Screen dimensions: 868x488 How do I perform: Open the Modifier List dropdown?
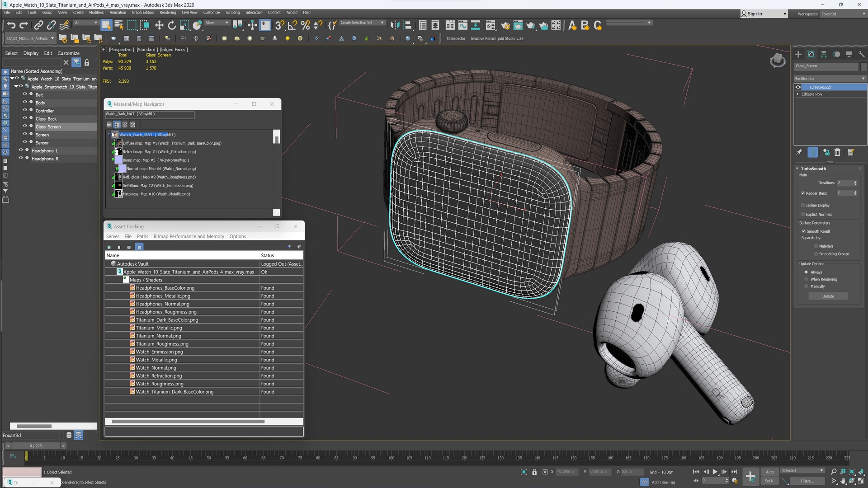click(x=830, y=79)
